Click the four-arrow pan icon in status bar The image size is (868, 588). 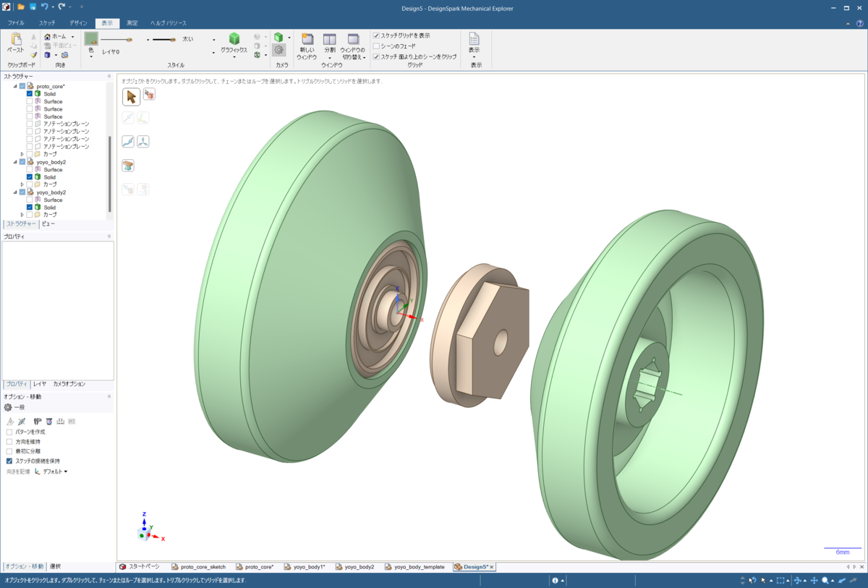click(814, 580)
